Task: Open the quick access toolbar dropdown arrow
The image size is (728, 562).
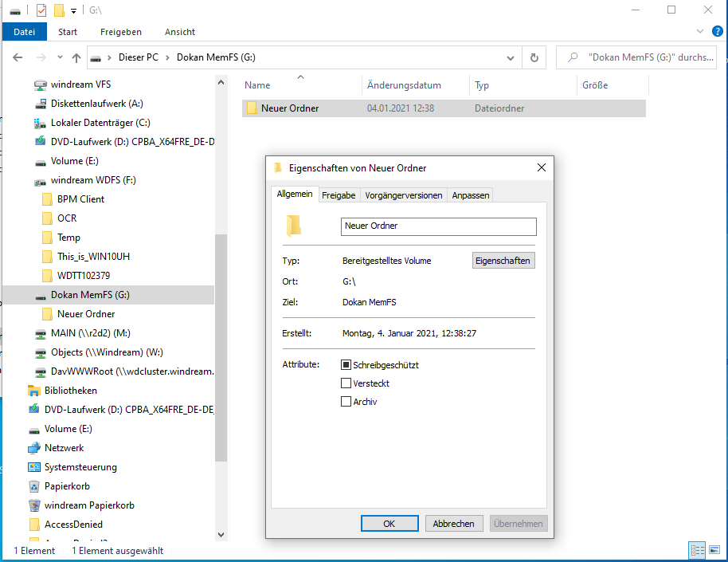Action: [73, 10]
